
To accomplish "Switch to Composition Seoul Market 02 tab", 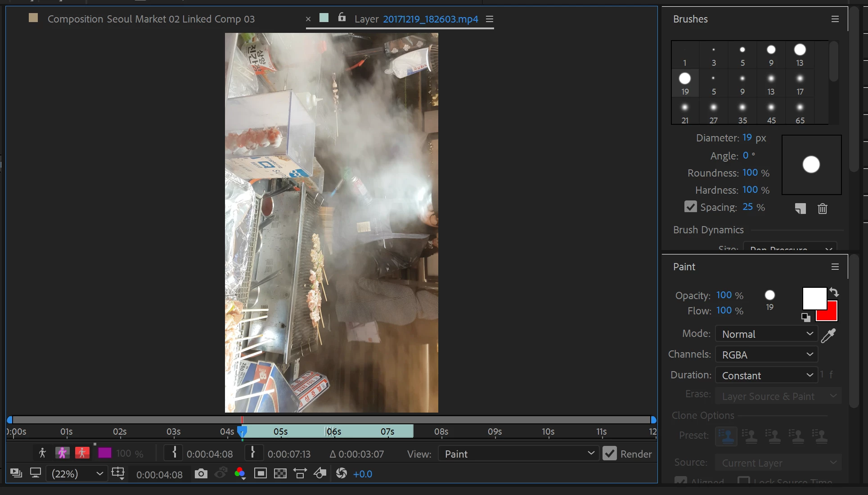I will [151, 19].
